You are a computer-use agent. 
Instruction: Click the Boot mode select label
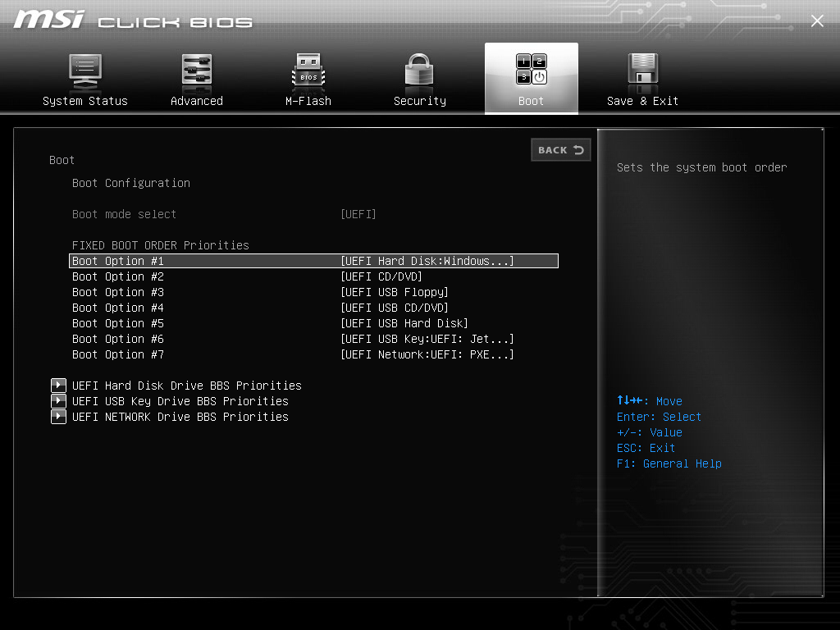[125, 214]
